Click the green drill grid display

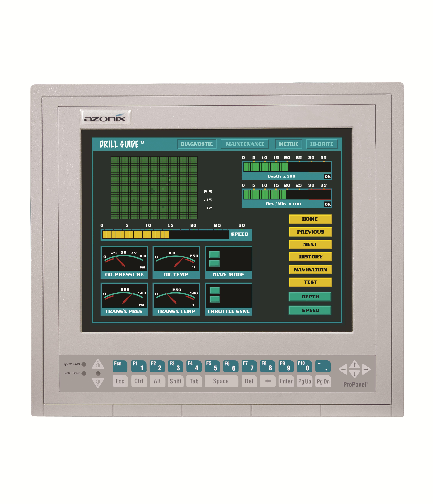click(154, 188)
